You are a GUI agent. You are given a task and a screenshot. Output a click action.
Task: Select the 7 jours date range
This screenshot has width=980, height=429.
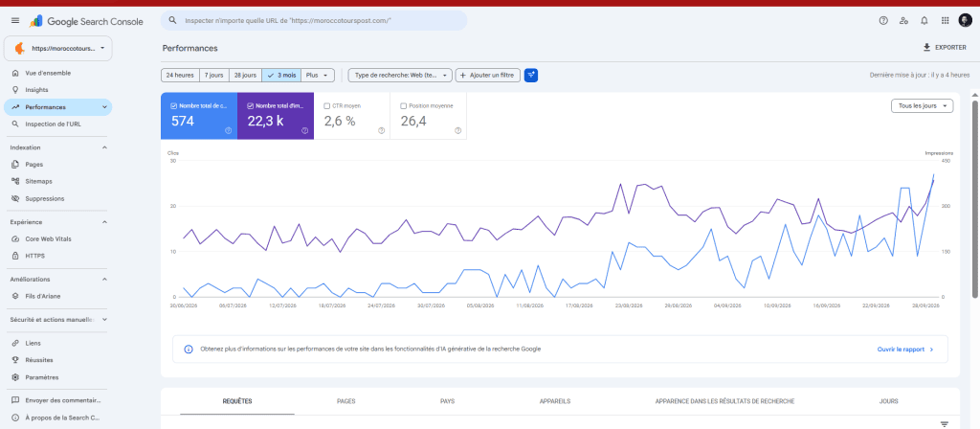pyautogui.click(x=214, y=75)
